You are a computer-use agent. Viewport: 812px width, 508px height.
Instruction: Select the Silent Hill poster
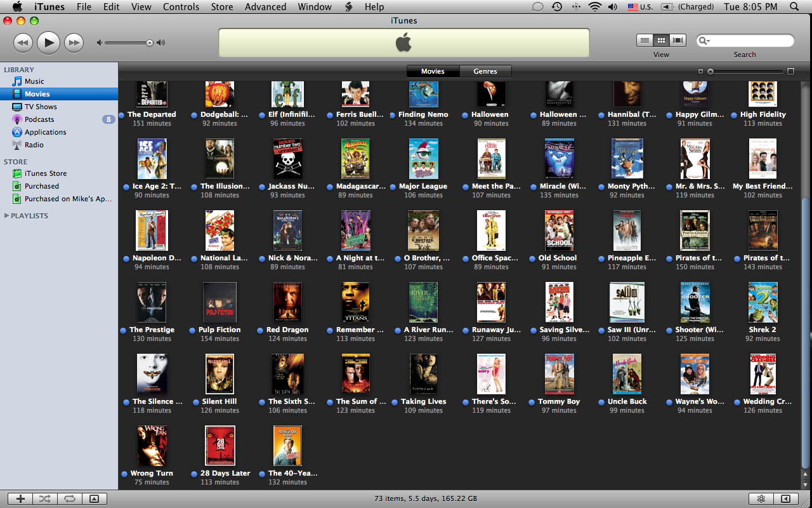click(x=219, y=374)
